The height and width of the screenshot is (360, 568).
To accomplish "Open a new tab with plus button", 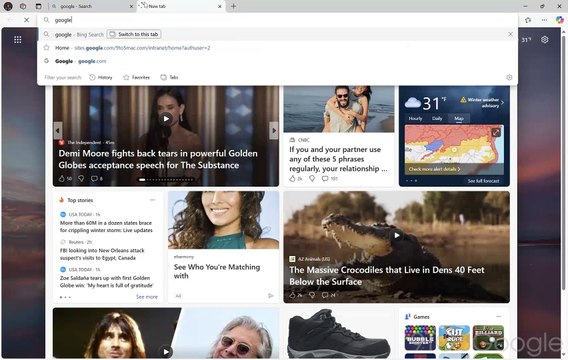I will [x=234, y=6].
